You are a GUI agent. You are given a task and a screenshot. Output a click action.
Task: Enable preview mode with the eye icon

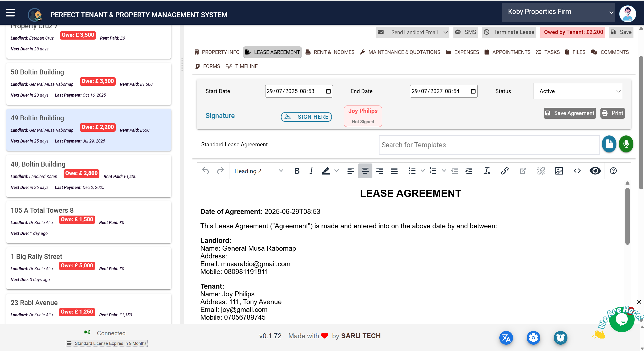595,171
